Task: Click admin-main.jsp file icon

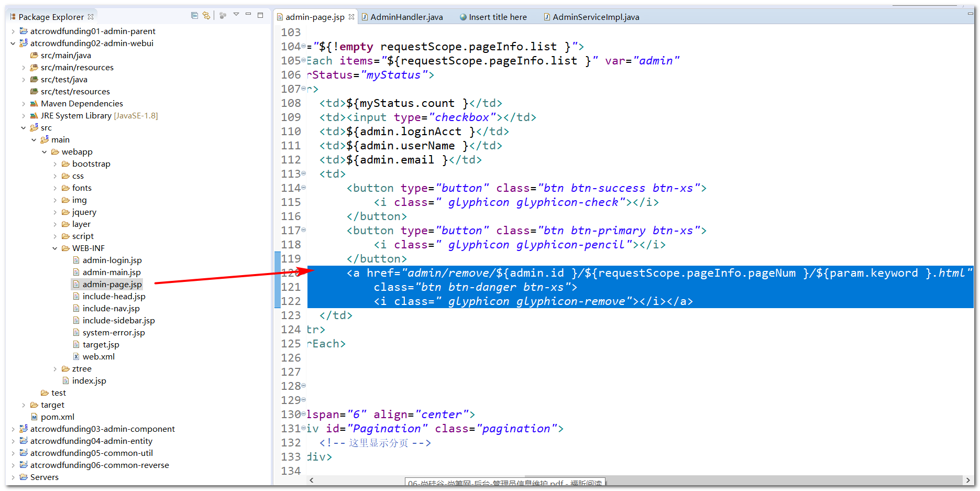Action: [76, 272]
